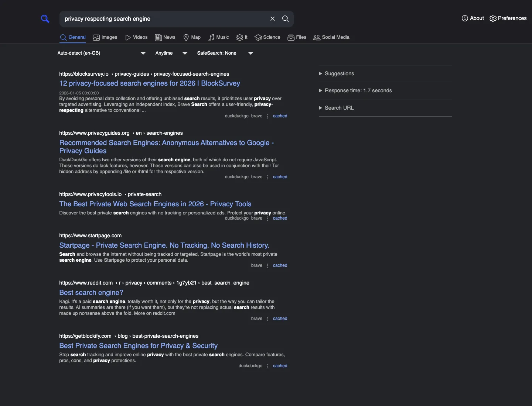
Task: Open the Auto-detect (en-GB) language dropdown
Action: pos(102,53)
